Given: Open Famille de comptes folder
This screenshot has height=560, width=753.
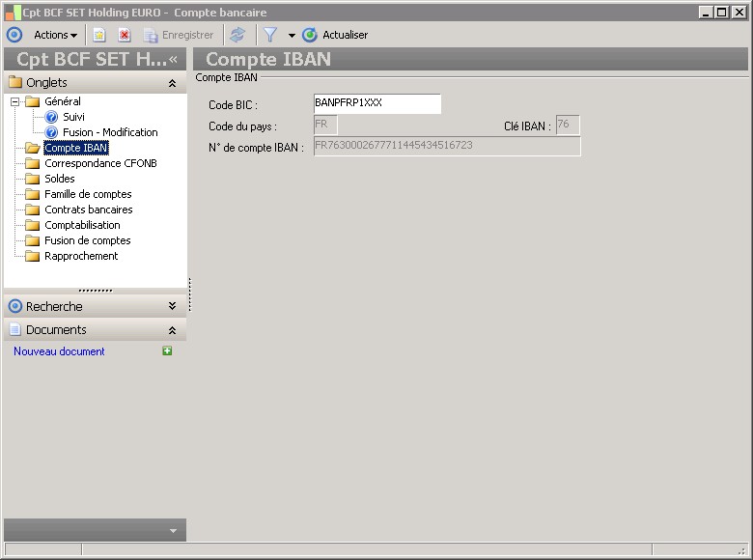Looking at the screenshot, I should [88, 194].
